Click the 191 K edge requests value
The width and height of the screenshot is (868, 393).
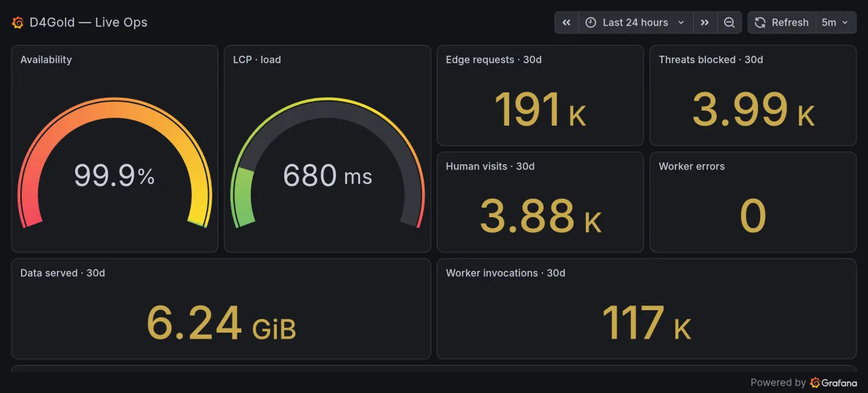540,109
